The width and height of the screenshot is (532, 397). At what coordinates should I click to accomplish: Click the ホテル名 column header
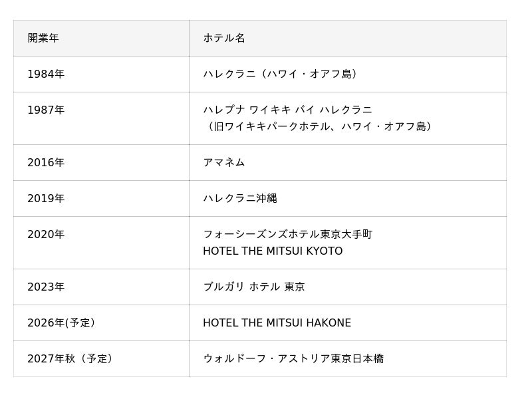224,38
